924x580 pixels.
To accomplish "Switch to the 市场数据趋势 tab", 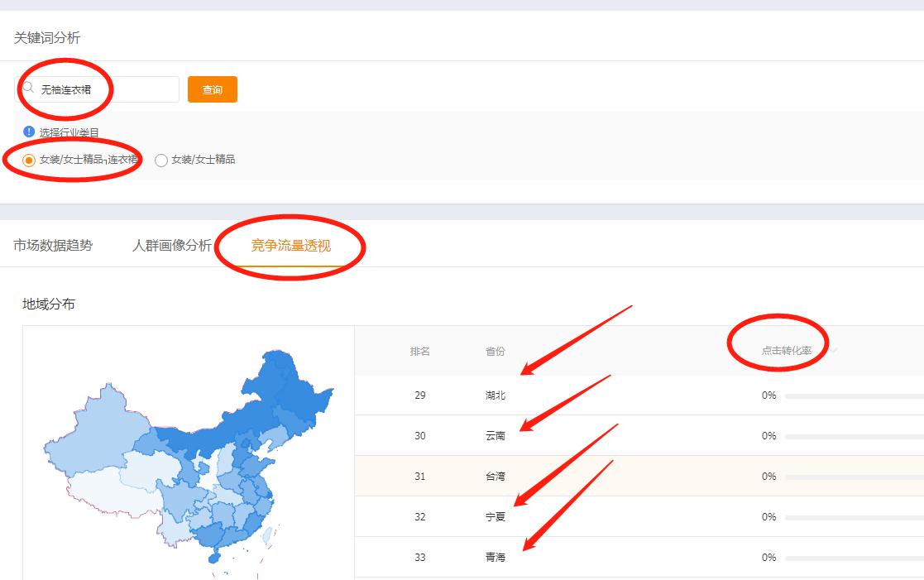I will tap(53, 245).
